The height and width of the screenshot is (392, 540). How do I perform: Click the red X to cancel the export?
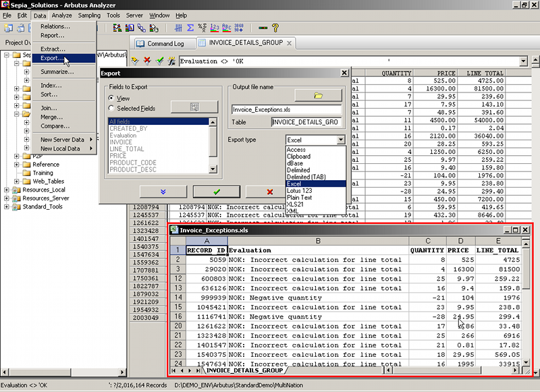(269, 191)
